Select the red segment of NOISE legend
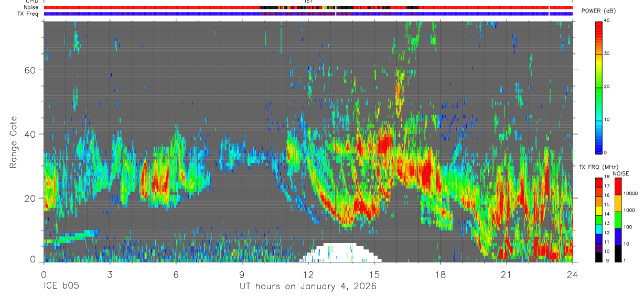Screen dimensions: 644x297 coord(618,186)
